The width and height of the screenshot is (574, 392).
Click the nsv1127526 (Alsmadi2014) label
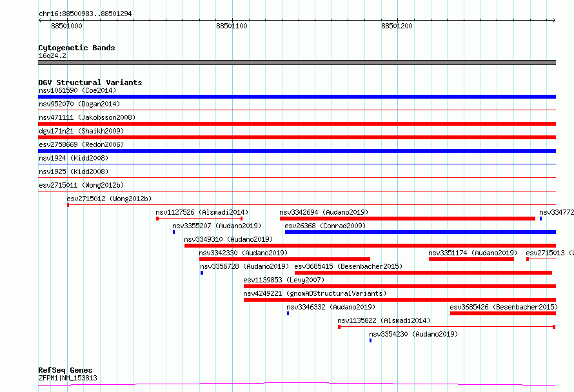pos(202,212)
